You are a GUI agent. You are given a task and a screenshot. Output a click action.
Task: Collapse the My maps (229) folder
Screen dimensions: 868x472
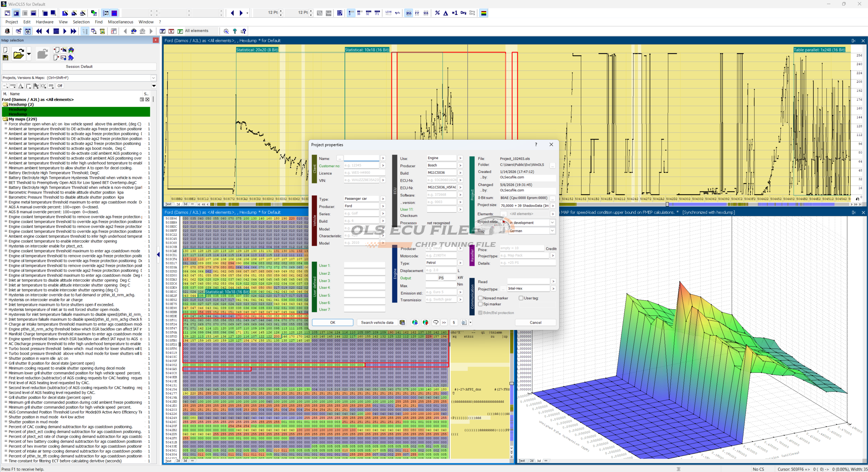point(5,119)
